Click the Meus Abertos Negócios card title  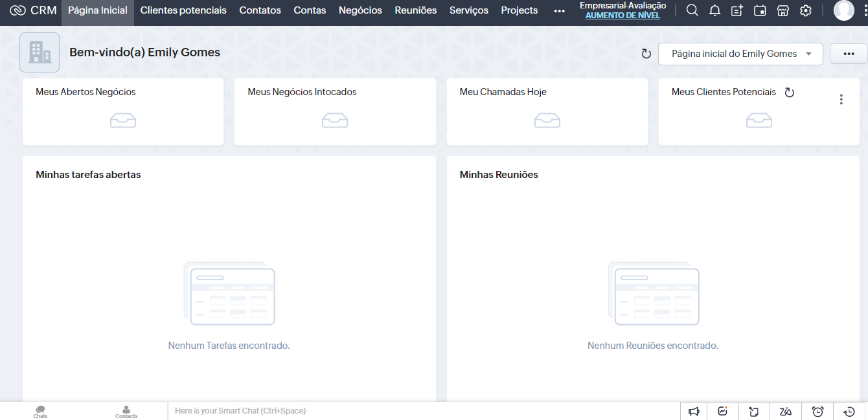[x=86, y=92]
